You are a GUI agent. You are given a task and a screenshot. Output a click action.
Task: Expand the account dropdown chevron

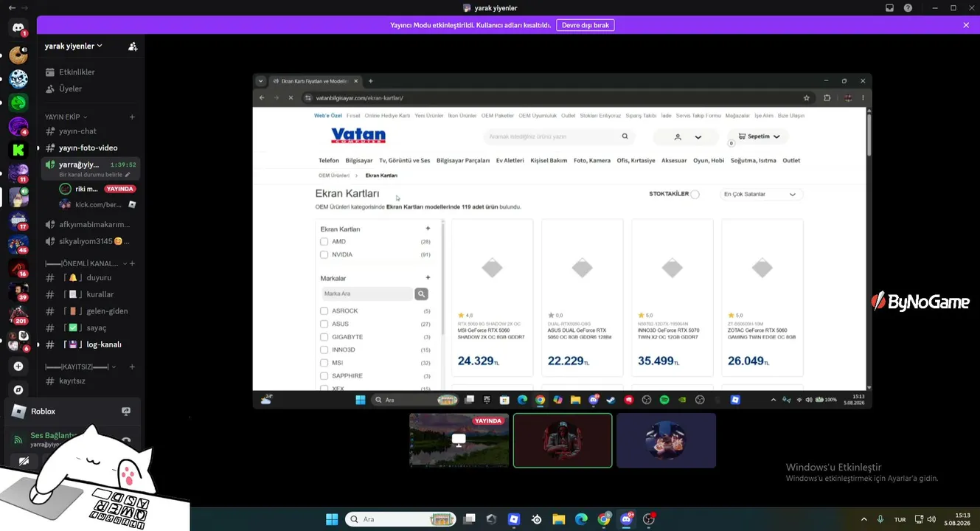tap(698, 137)
